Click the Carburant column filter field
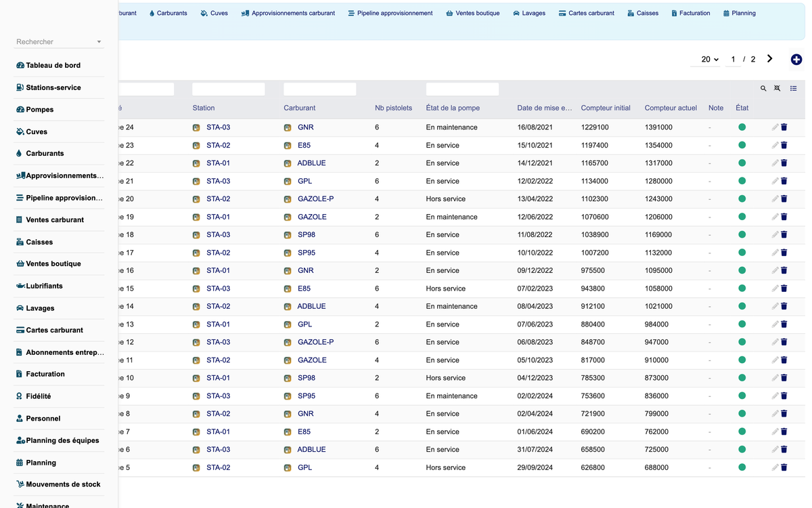Image resolution: width=812 pixels, height=508 pixels. 320,89
